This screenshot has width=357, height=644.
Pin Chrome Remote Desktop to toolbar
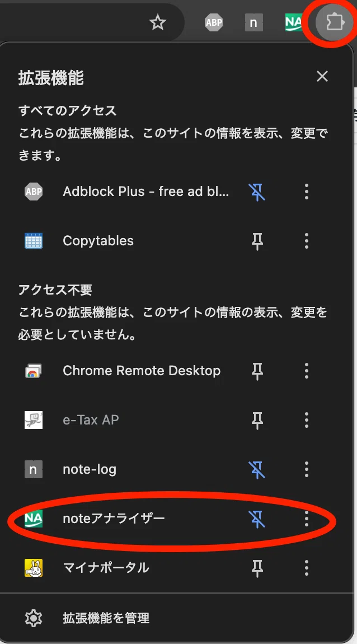coord(257,371)
